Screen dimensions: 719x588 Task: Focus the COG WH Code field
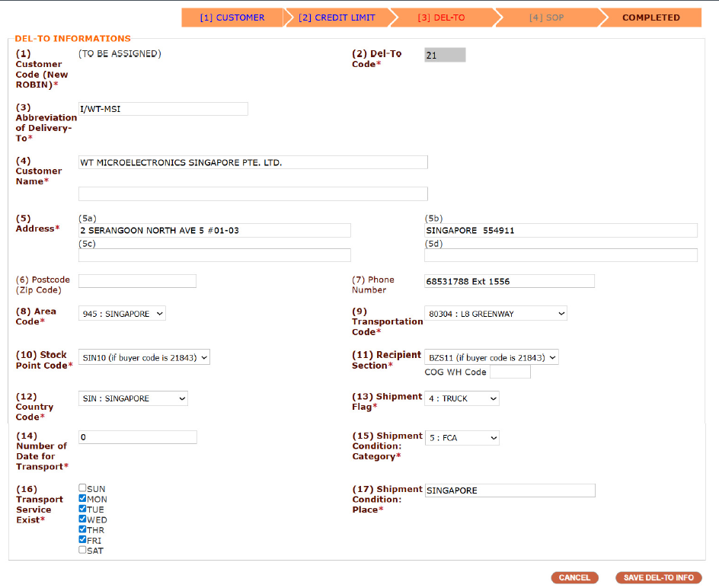click(510, 372)
